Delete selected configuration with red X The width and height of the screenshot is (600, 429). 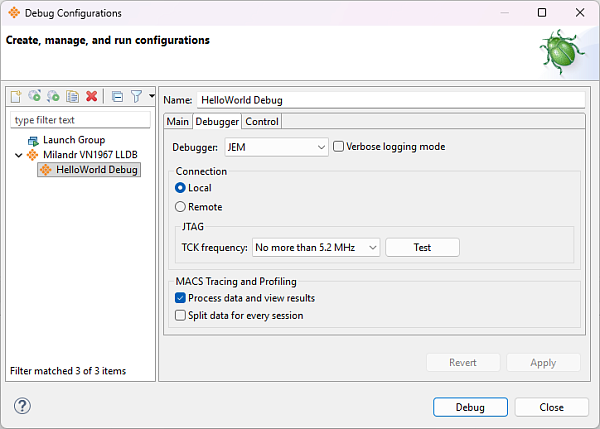91,96
